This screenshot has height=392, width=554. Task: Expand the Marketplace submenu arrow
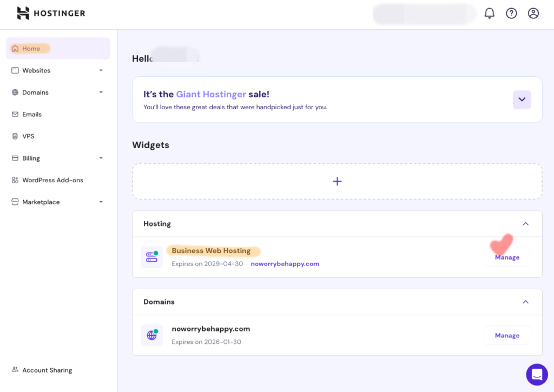(x=101, y=202)
